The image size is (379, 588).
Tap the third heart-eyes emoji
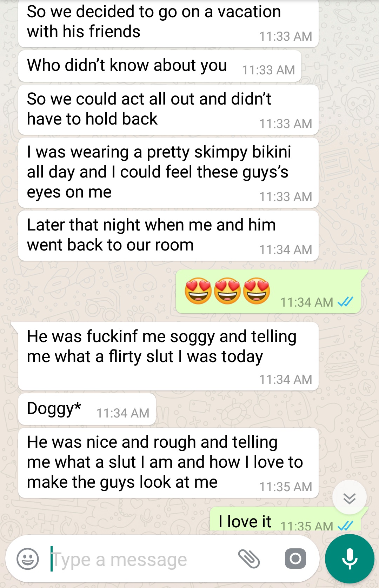point(257,291)
